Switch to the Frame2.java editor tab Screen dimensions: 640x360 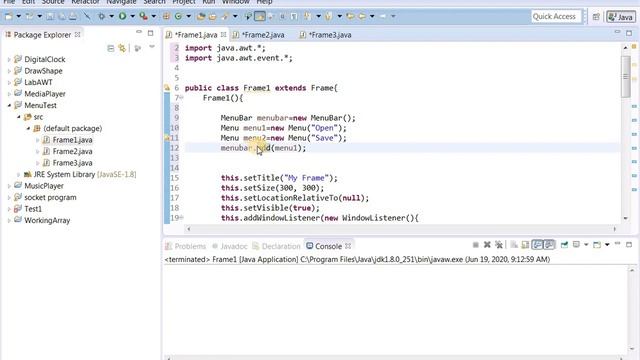coord(259,35)
